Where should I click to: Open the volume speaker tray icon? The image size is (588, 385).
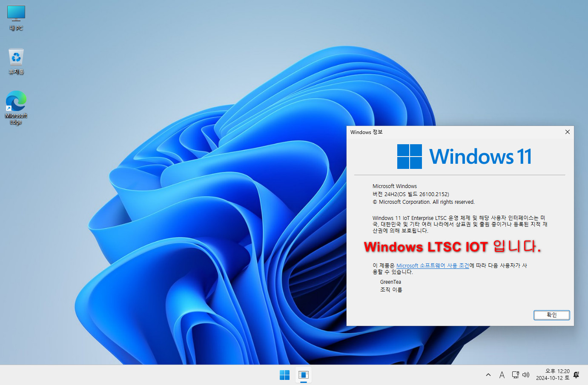pos(526,375)
